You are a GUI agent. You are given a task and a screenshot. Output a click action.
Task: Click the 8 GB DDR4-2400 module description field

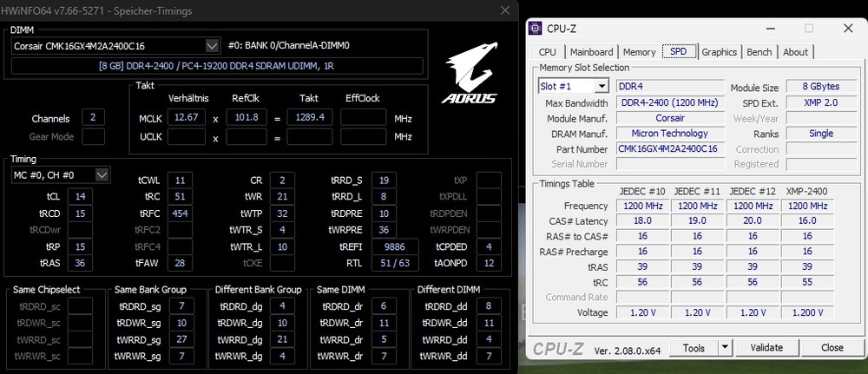tap(217, 66)
